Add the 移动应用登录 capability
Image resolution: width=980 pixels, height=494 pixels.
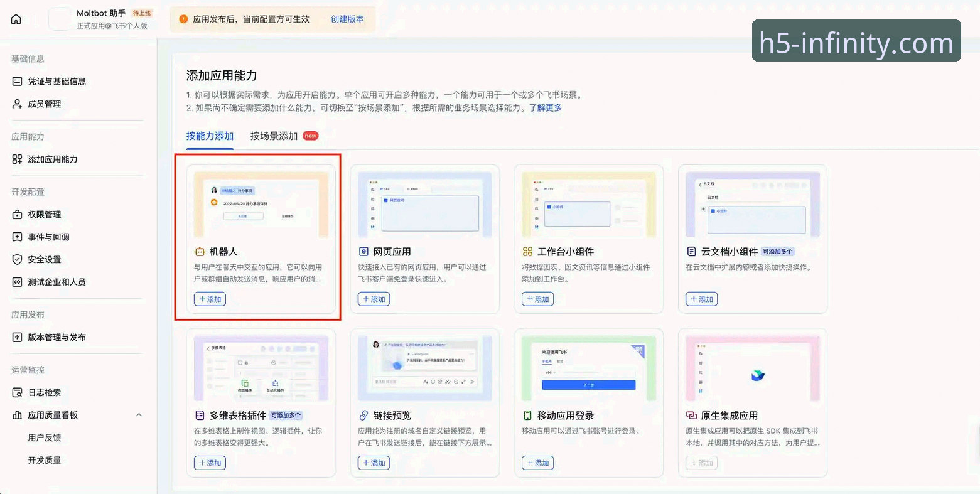537,463
